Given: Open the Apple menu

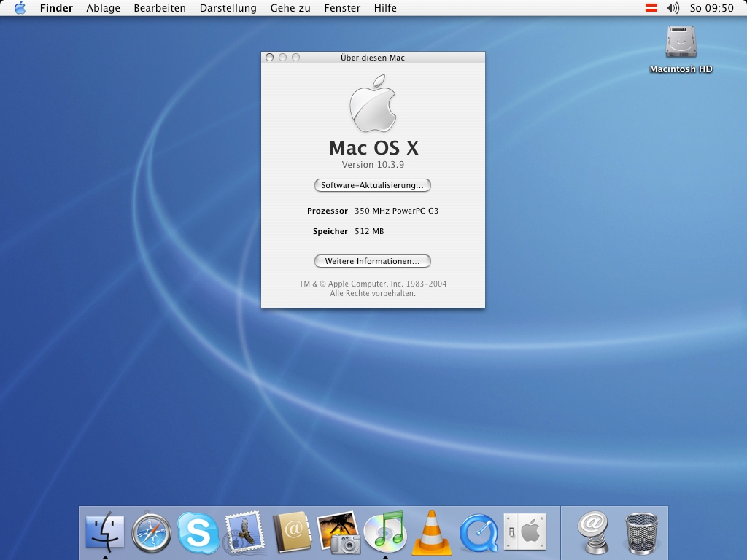Looking at the screenshot, I should [x=20, y=8].
